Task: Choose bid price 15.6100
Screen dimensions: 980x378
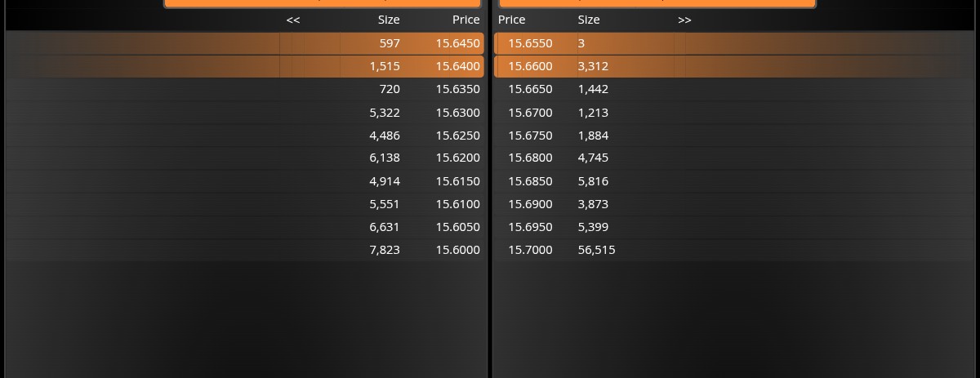Action: 457,204
